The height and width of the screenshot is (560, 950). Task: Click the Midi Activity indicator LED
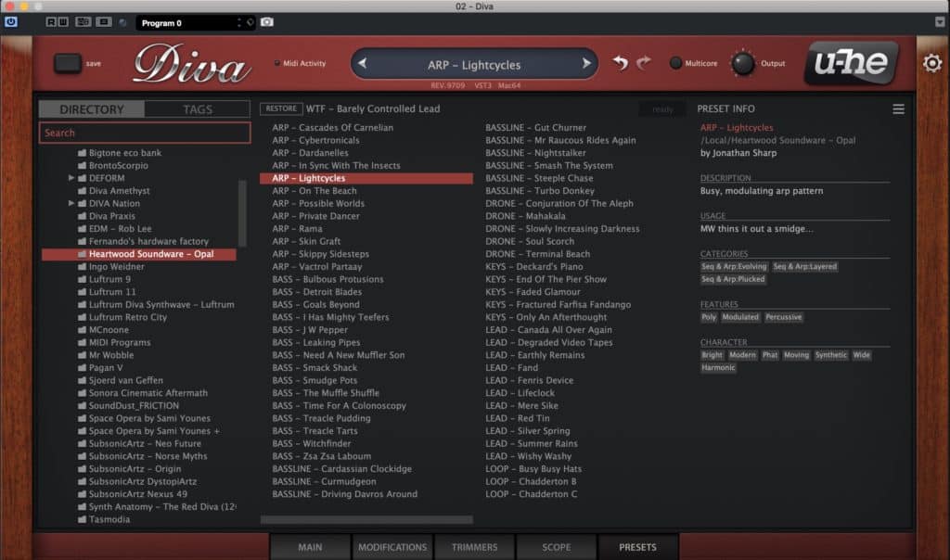(x=276, y=63)
